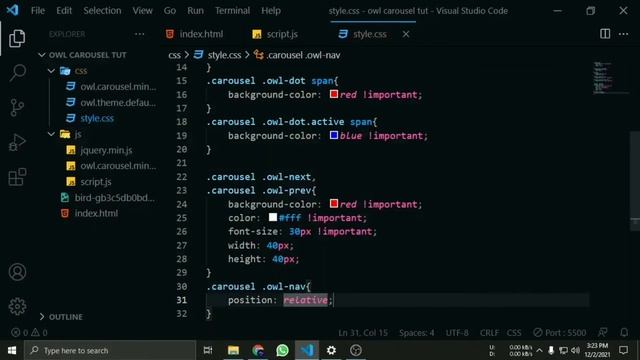Open script.js in the file tree
Image resolution: width=640 pixels, height=360 pixels.
pyautogui.click(x=96, y=182)
